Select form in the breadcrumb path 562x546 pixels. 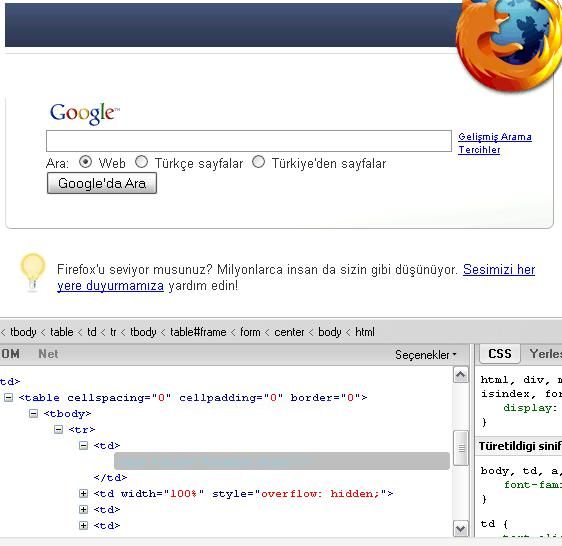[x=250, y=332]
